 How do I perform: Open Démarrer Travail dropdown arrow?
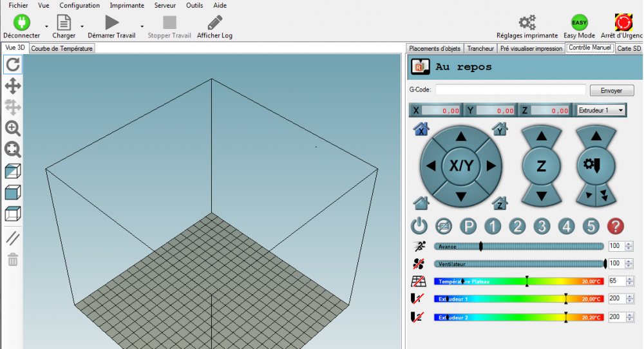142,26
